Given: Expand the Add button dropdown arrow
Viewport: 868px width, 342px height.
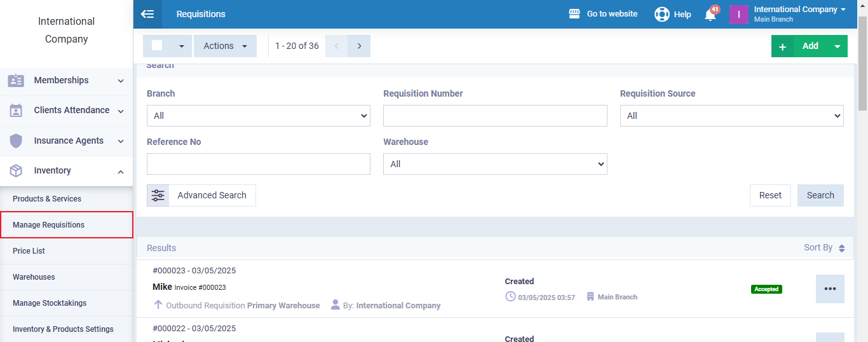Looking at the screenshot, I should (837, 46).
